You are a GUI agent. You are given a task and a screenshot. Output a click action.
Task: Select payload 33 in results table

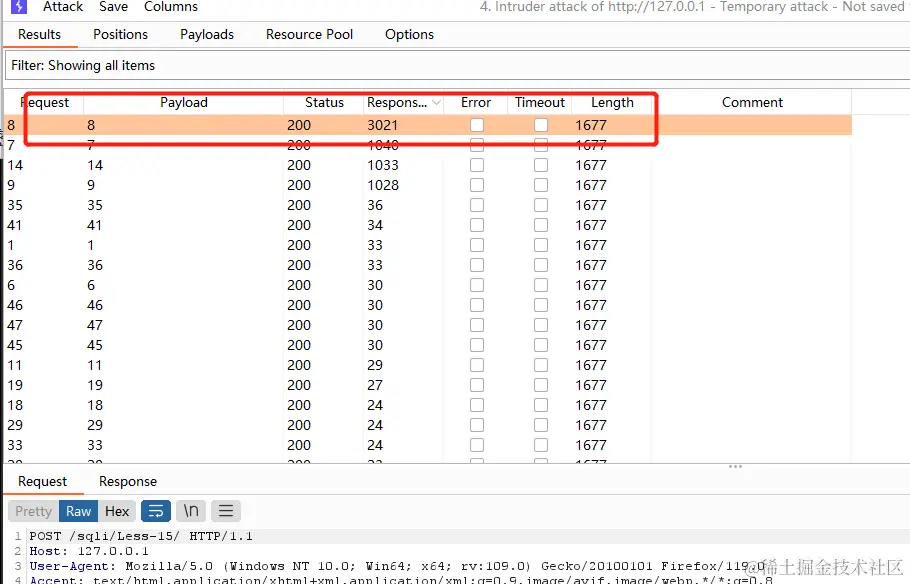(95, 445)
